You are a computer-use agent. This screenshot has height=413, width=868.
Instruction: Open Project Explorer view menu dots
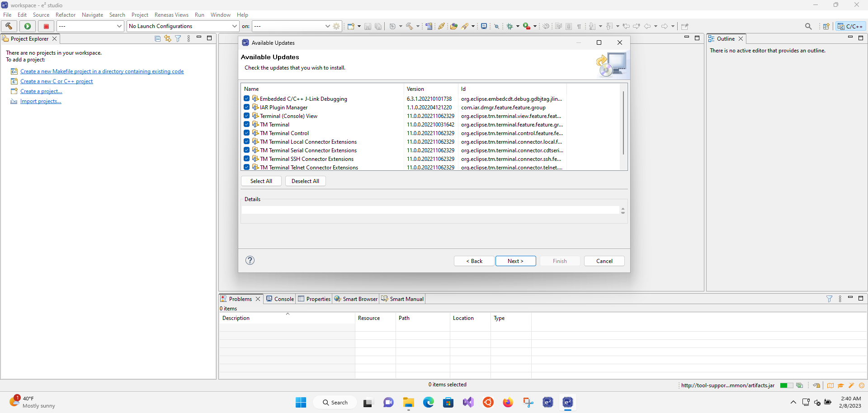click(x=189, y=39)
